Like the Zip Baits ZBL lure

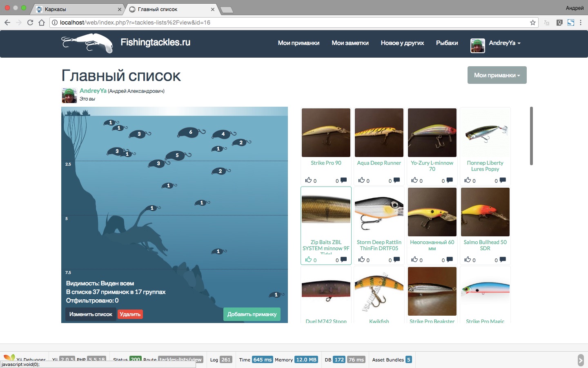(x=308, y=260)
